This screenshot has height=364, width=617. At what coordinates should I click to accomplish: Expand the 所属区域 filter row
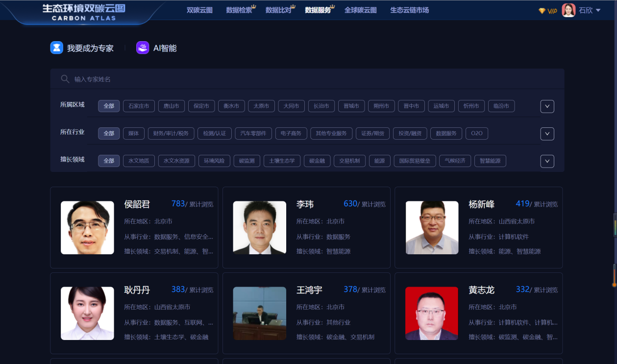pyautogui.click(x=547, y=106)
